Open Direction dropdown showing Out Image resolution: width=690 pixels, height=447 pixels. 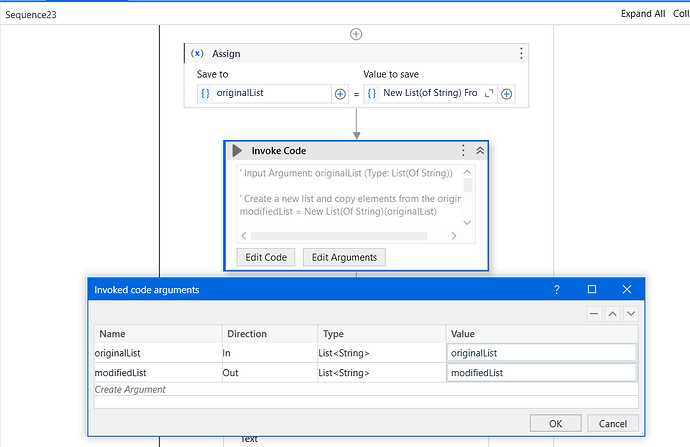[270, 373]
